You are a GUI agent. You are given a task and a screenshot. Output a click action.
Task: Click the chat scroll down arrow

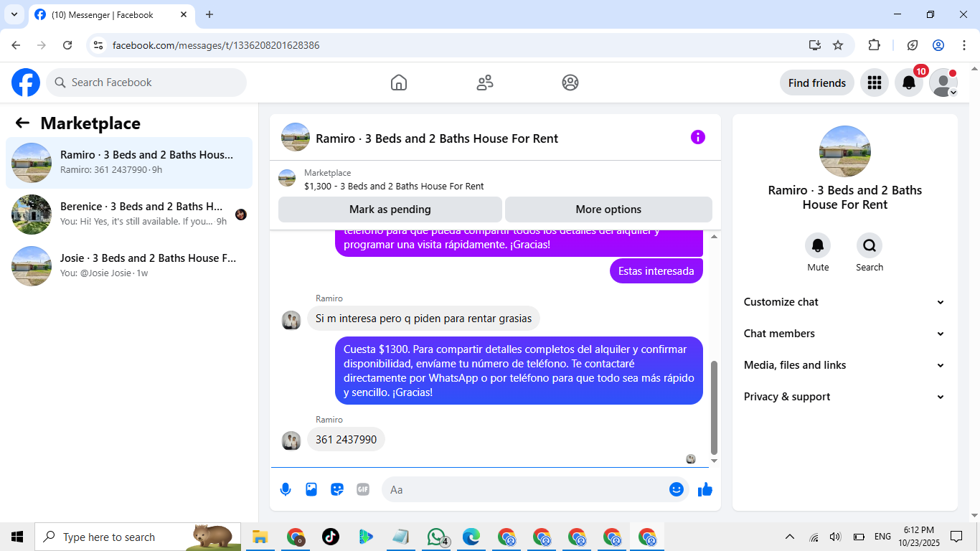pos(714,461)
